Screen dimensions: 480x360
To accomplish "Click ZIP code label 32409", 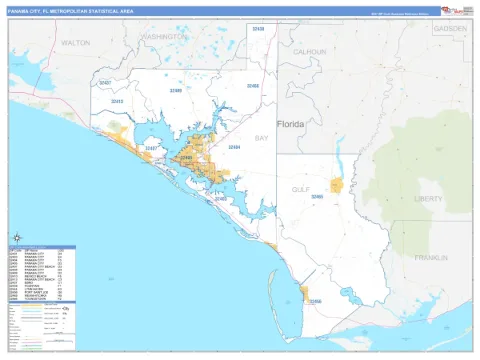I will click(x=176, y=90).
